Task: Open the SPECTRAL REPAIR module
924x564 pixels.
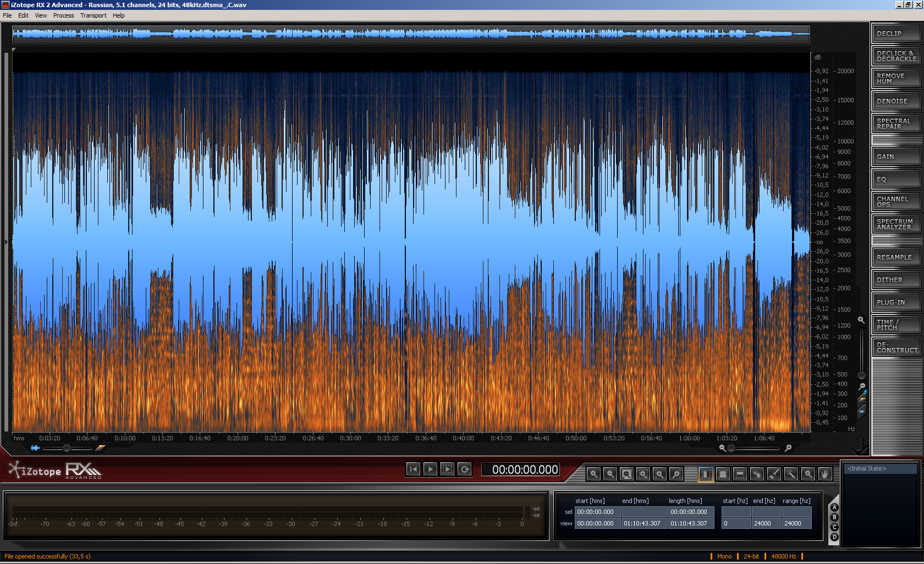Action: pos(897,124)
